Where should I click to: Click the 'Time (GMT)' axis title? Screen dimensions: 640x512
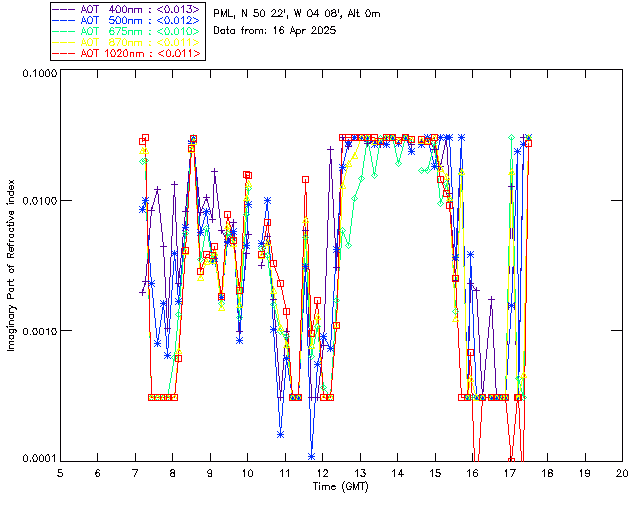click(340, 487)
